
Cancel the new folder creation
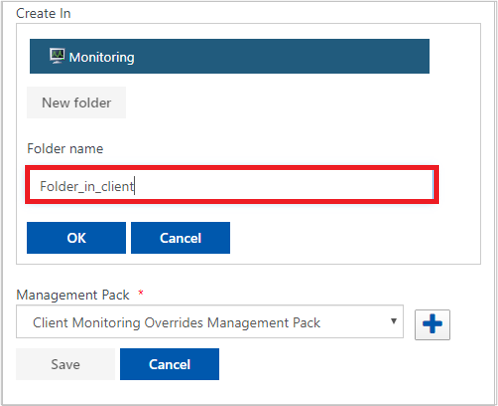(180, 238)
